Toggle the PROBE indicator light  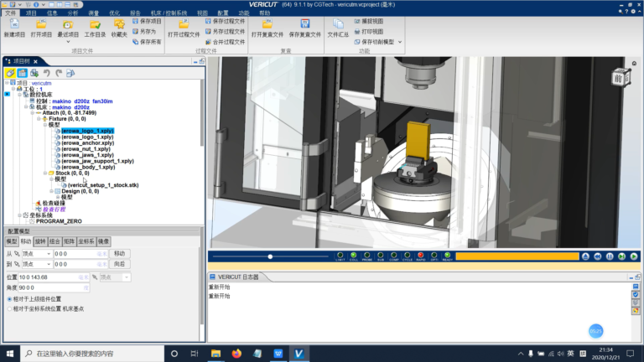click(366, 256)
